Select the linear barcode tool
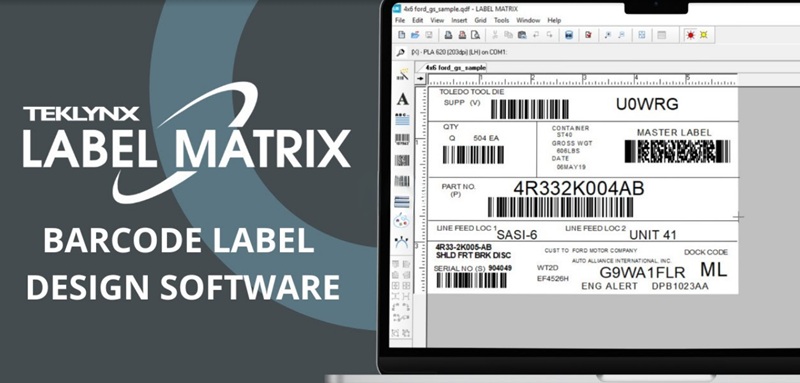 click(402, 139)
